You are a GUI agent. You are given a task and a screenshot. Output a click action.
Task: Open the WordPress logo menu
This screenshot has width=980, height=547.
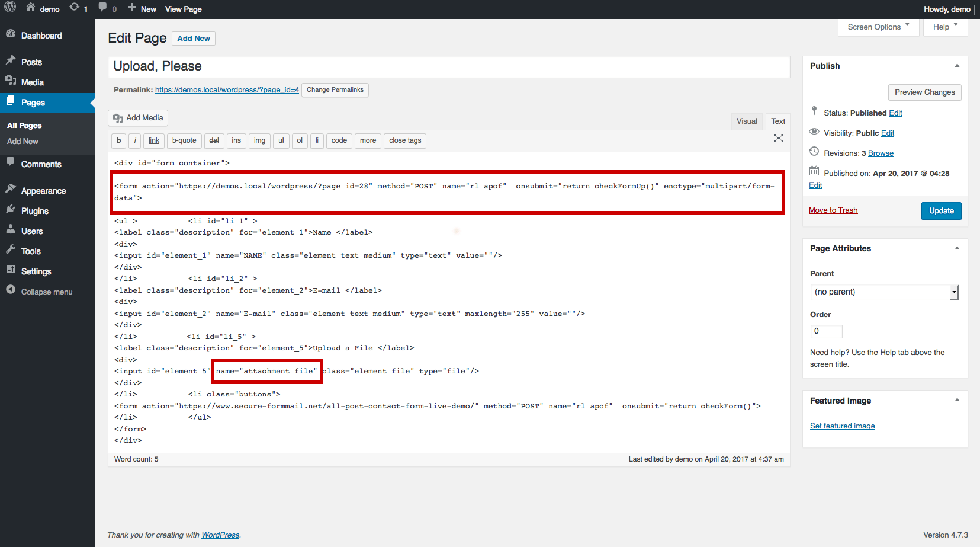10,8
